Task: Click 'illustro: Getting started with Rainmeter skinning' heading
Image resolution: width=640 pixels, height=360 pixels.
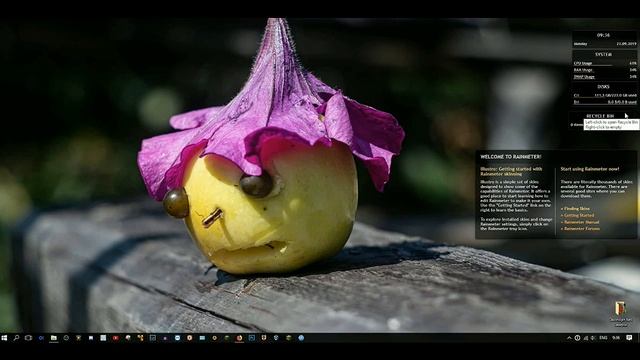Action: tap(511, 171)
